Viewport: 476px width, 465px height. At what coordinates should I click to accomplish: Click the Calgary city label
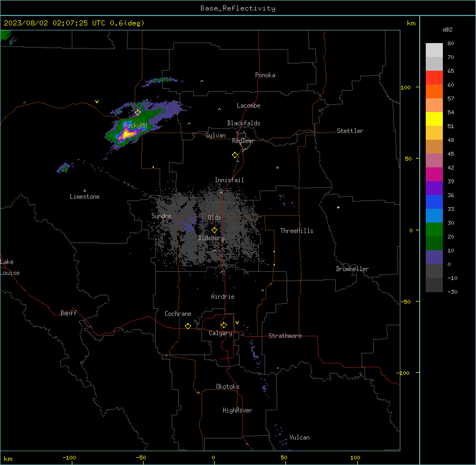[220, 333]
